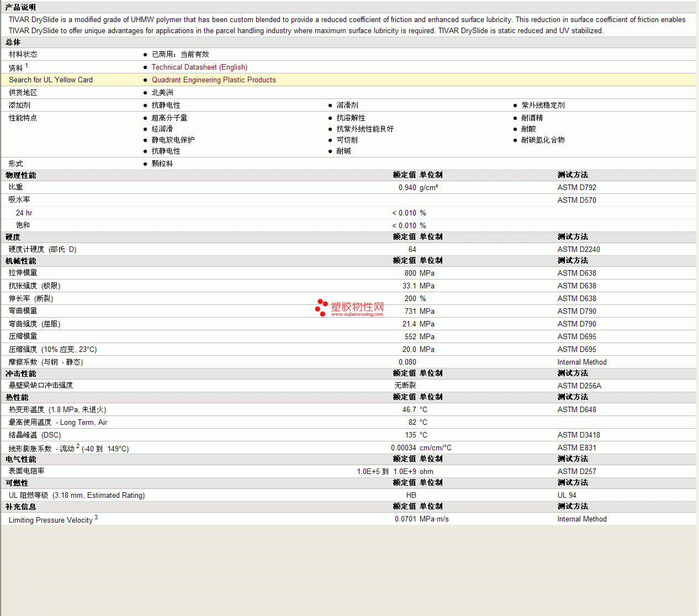Click the 资料 row label
Image resolution: width=699 pixels, height=616 pixels.
(x=16, y=68)
